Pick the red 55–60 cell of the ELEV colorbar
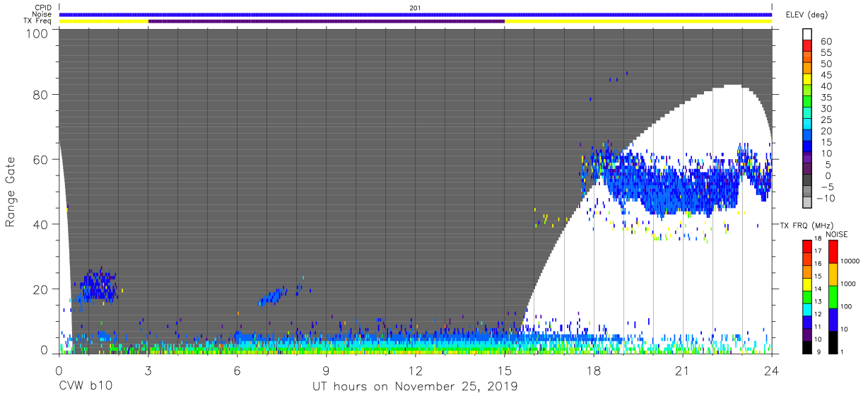Screen dimensions: 868x401 [809, 45]
